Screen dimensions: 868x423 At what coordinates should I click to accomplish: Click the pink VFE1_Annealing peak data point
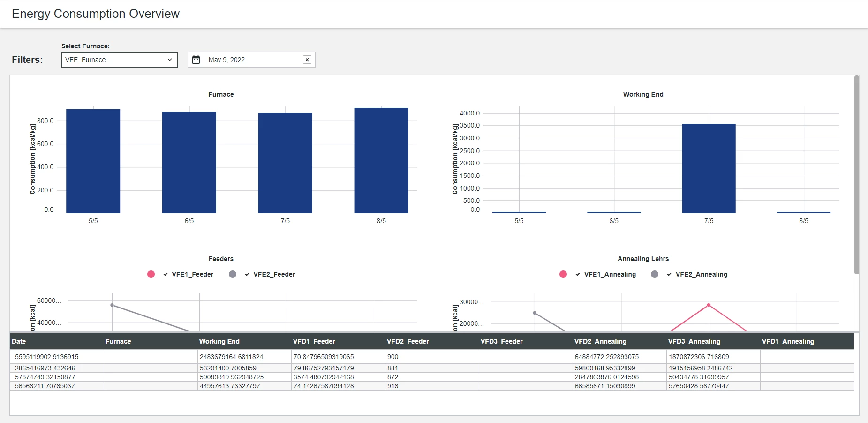click(x=709, y=305)
